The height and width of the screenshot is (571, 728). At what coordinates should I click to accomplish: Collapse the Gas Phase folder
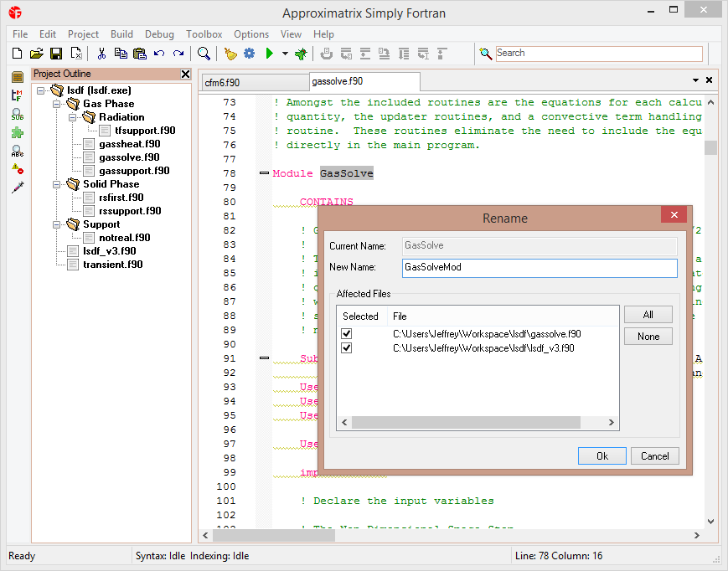point(56,104)
